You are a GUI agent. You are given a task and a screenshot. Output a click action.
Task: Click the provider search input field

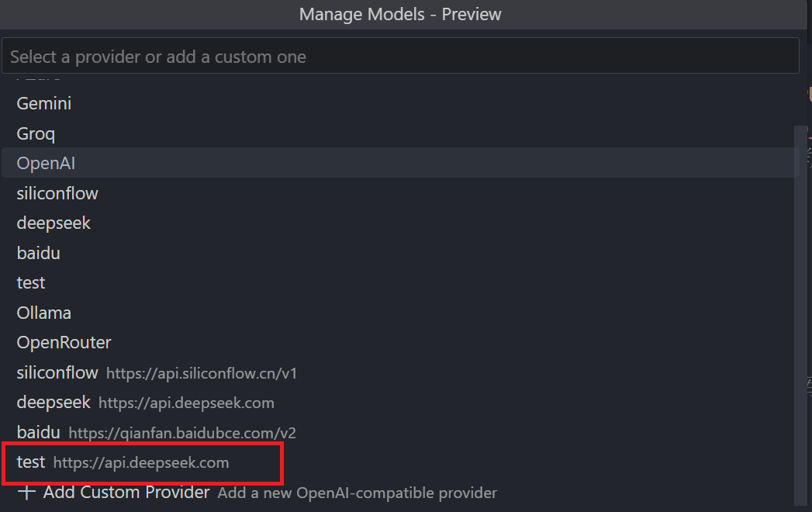click(400, 55)
